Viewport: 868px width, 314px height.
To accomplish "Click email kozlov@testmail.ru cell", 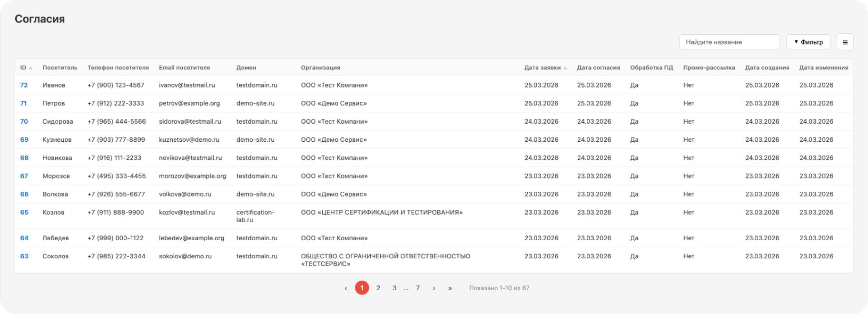I will [x=187, y=212].
